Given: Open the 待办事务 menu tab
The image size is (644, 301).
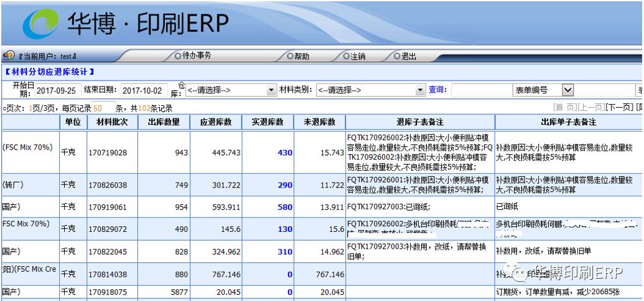Looking at the screenshot, I should pos(193,56).
